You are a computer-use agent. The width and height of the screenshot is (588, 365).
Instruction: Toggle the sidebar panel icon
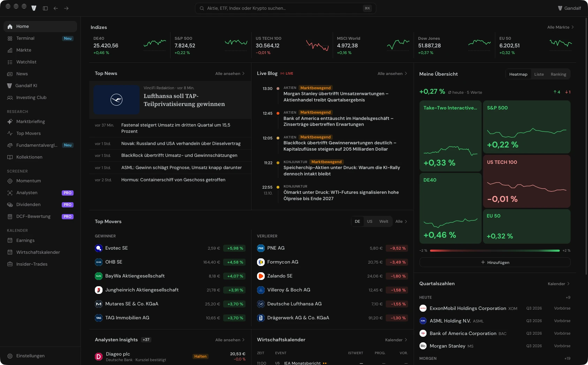coord(45,8)
